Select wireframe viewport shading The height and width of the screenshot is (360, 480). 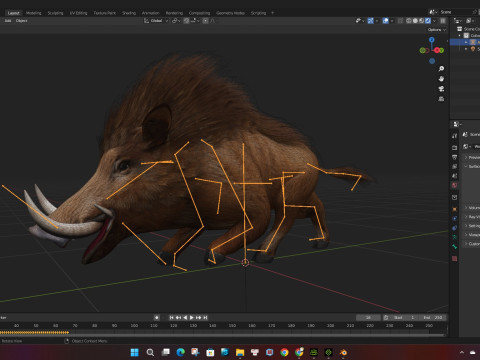[x=409, y=21]
